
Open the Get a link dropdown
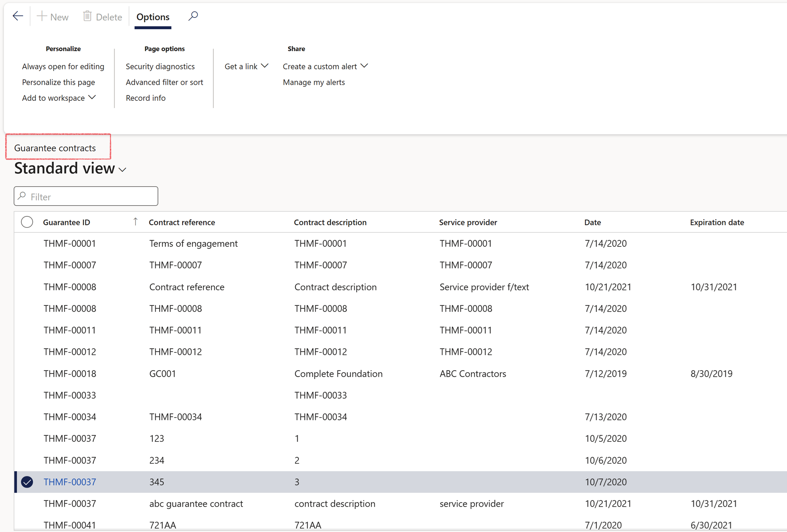pyautogui.click(x=246, y=66)
